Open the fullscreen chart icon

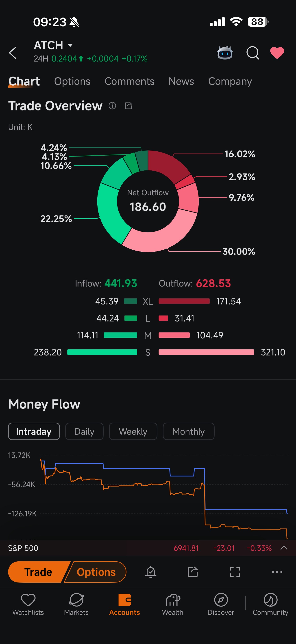click(235, 572)
